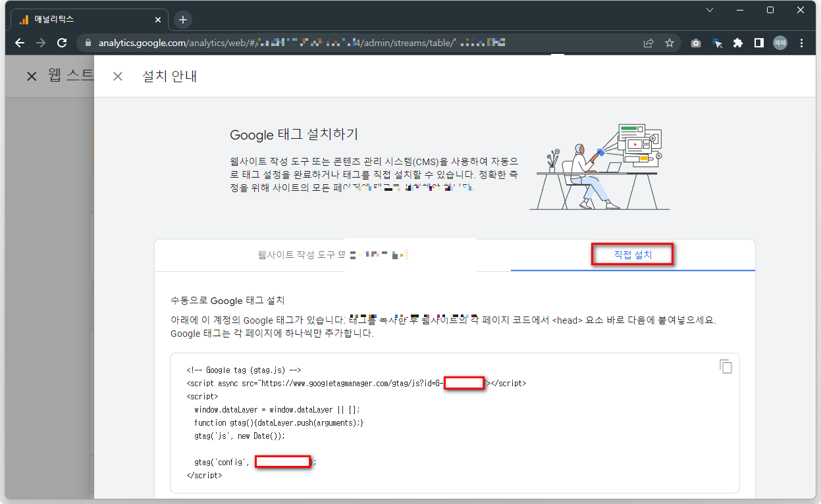The image size is (821, 504).
Task: Open the side panel icon
Action: (x=758, y=42)
